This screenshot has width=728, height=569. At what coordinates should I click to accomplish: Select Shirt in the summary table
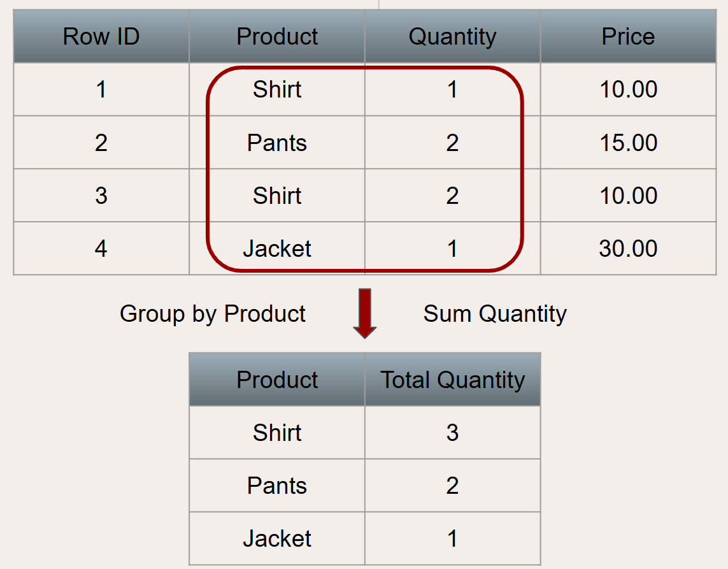click(277, 433)
